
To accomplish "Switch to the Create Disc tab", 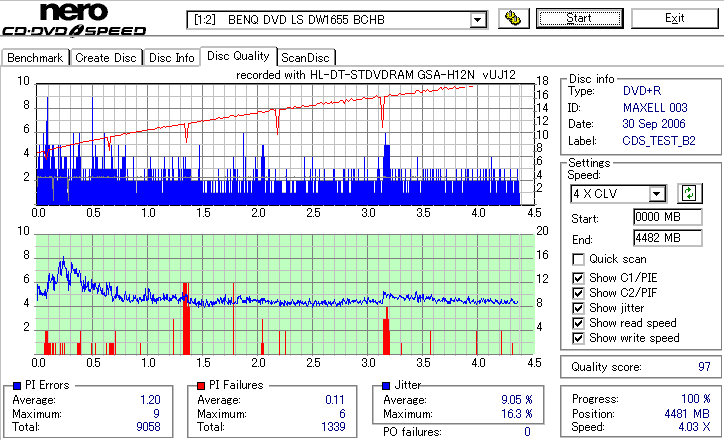I will 106,58.
